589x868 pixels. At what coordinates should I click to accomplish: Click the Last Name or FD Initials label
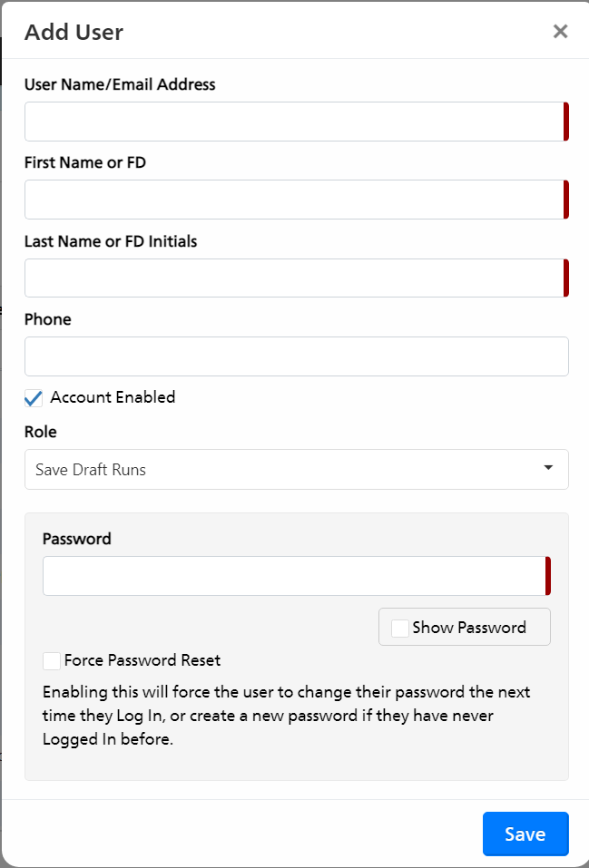111,241
